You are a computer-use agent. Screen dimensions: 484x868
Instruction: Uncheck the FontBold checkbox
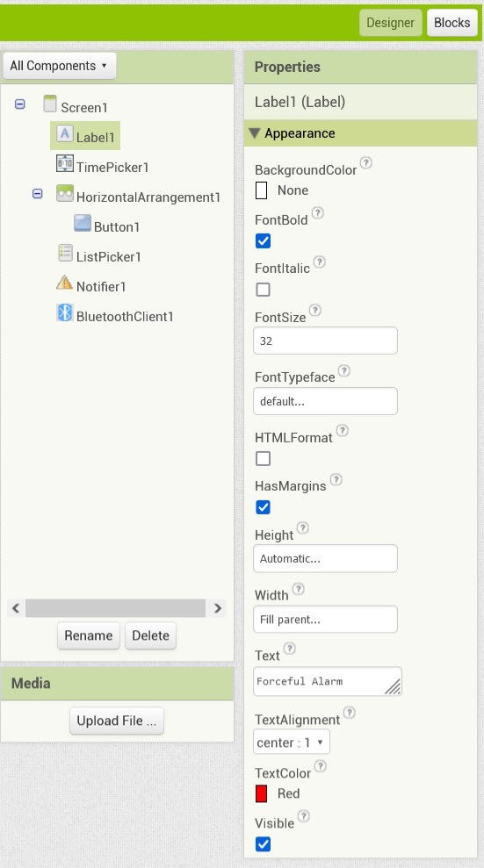[263, 240]
